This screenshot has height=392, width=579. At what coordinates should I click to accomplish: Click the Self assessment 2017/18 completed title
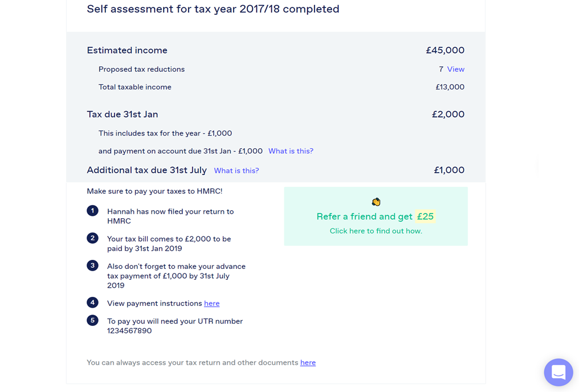[213, 9]
